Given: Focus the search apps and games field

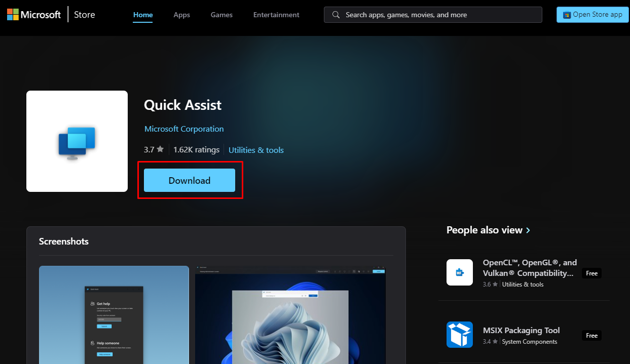Looking at the screenshot, I should click(433, 15).
